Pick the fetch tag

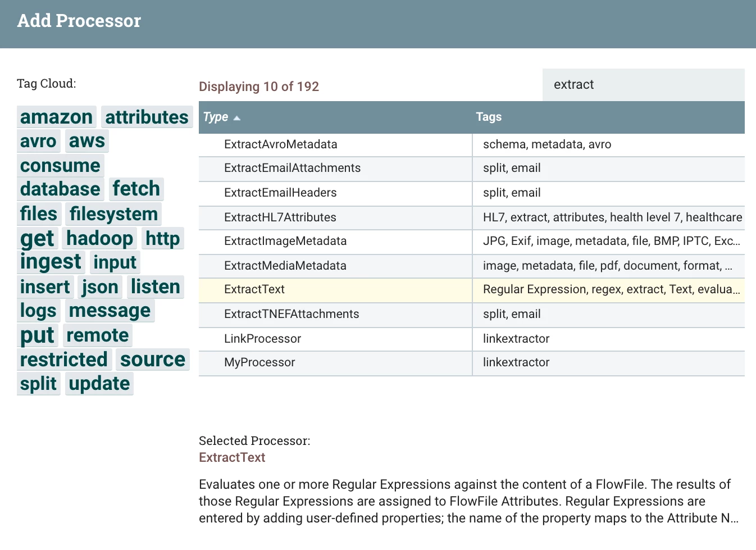[136, 189]
